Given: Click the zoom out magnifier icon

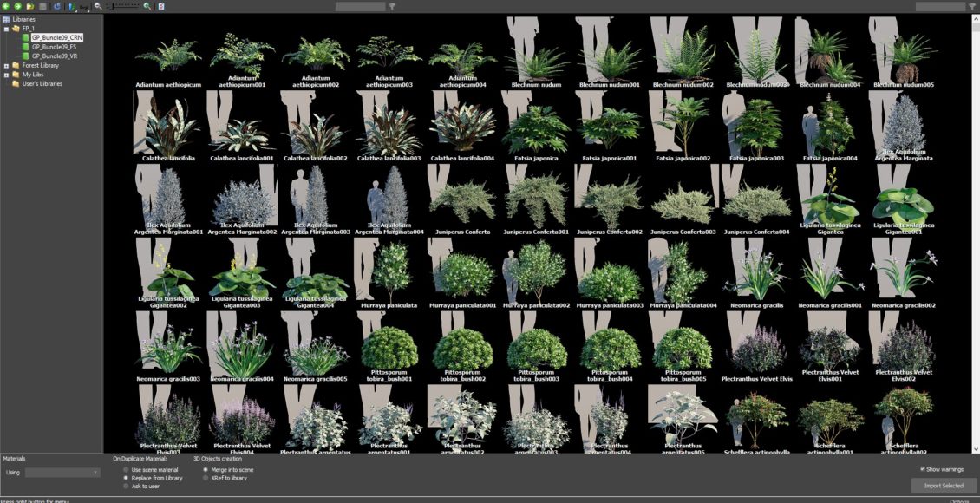Looking at the screenshot, I should pos(98,6).
